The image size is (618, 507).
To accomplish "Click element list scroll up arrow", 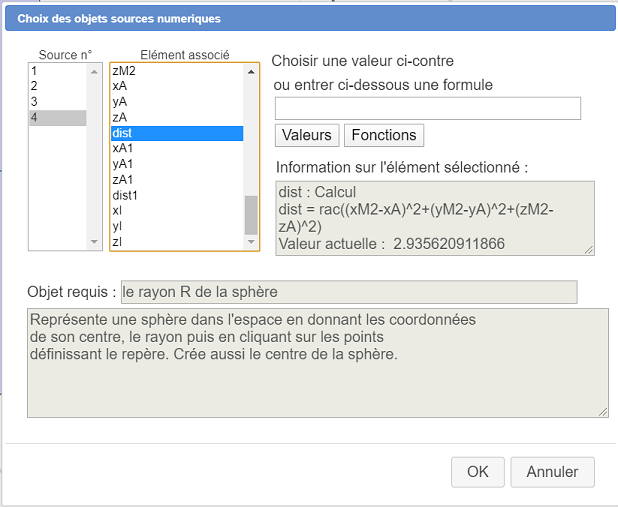I will click(251, 72).
